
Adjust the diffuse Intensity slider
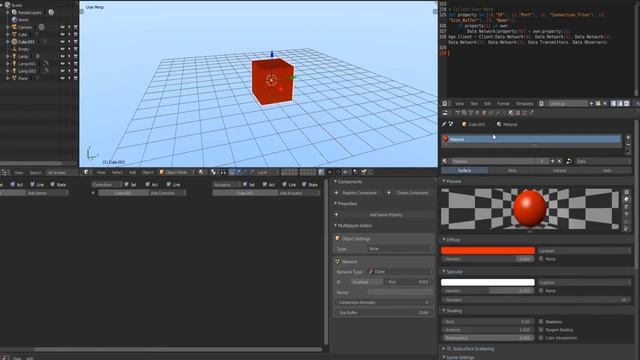488,259
